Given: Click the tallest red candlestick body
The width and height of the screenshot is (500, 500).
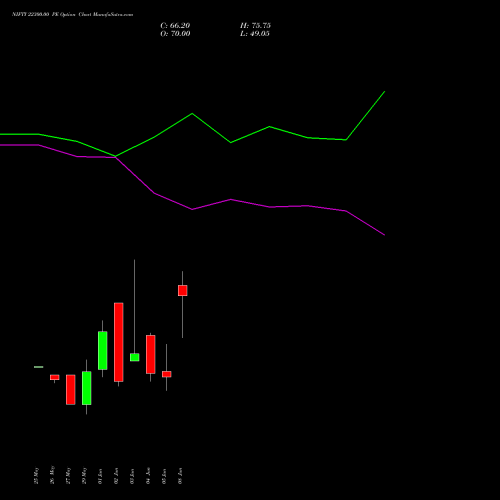Looking at the screenshot, I should (119, 342).
